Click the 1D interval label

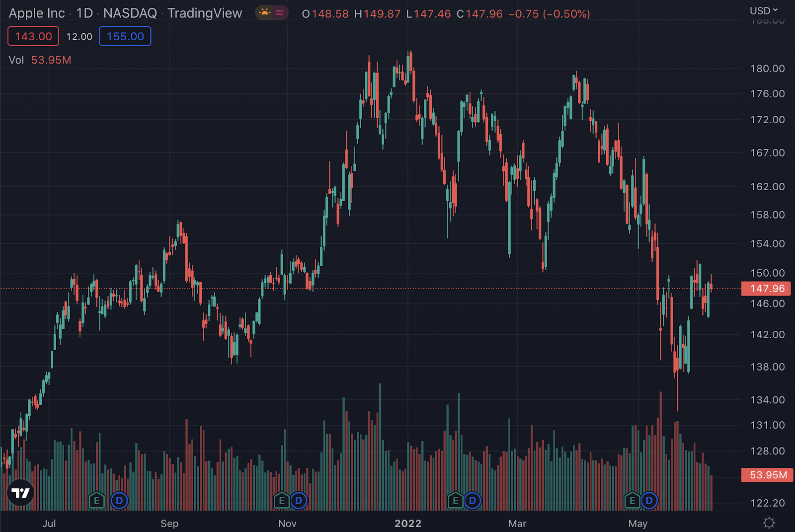[84, 13]
